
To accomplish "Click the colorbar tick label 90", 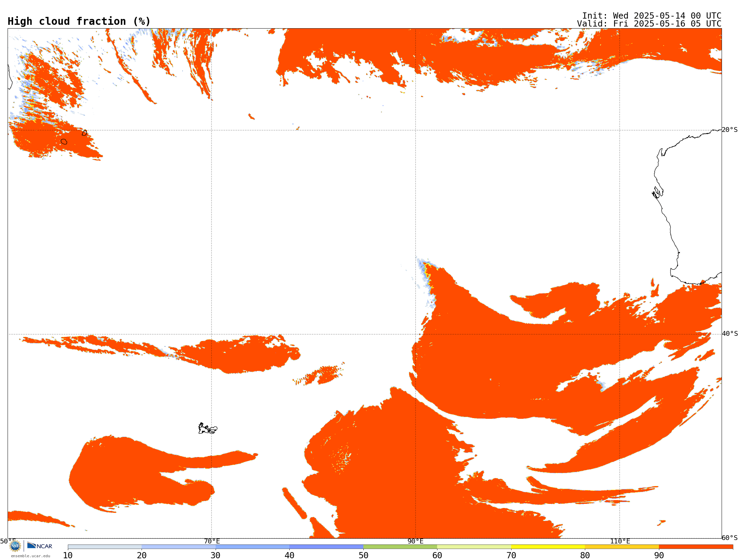I will pyautogui.click(x=659, y=556).
